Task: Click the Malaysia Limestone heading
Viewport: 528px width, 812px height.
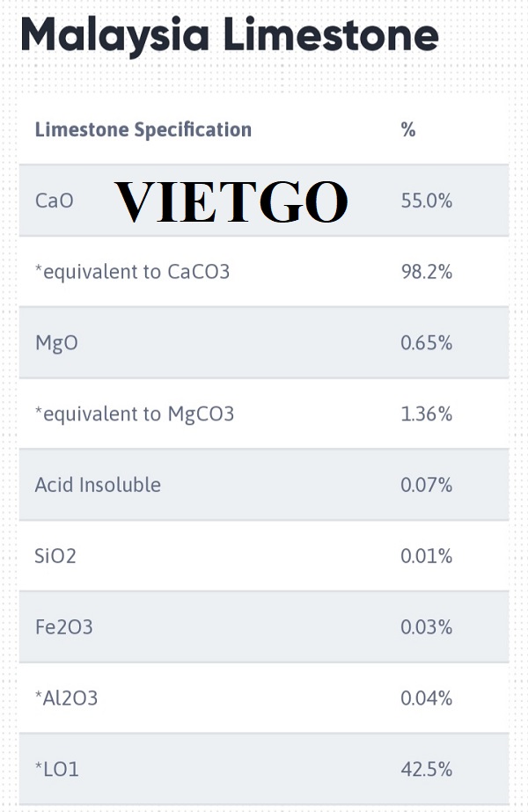Action: click(230, 35)
